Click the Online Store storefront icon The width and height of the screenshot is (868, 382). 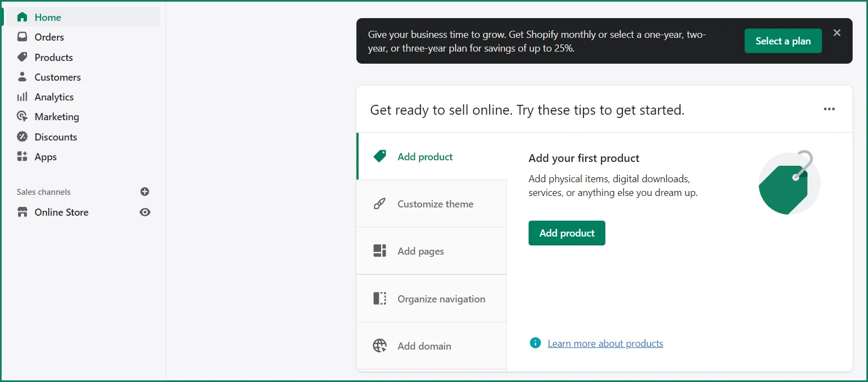22,212
